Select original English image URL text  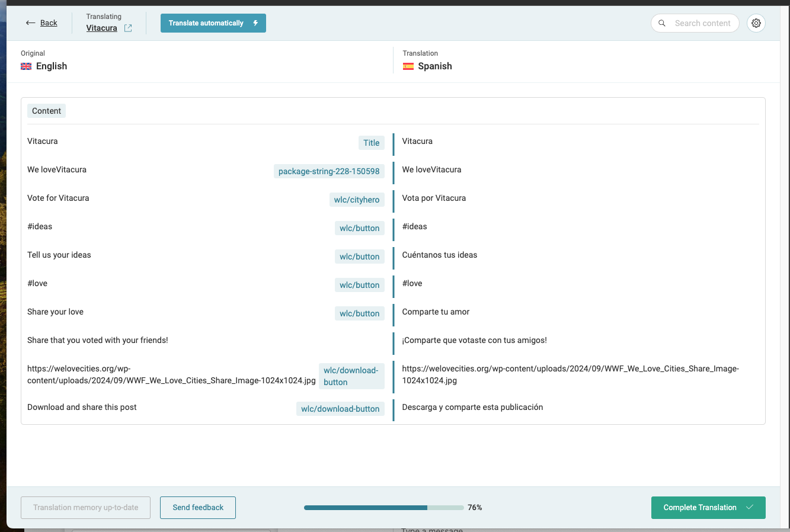171,374
